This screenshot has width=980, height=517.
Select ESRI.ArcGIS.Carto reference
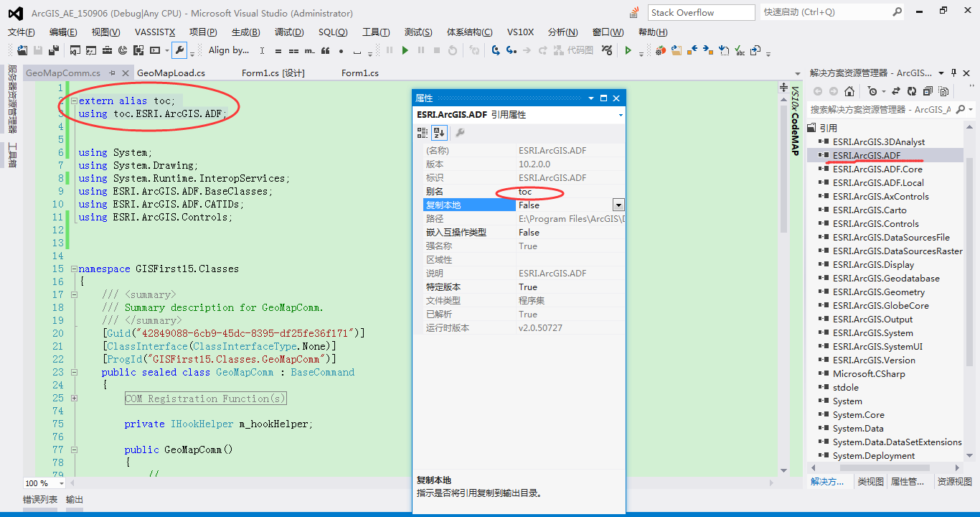click(870, 210)
